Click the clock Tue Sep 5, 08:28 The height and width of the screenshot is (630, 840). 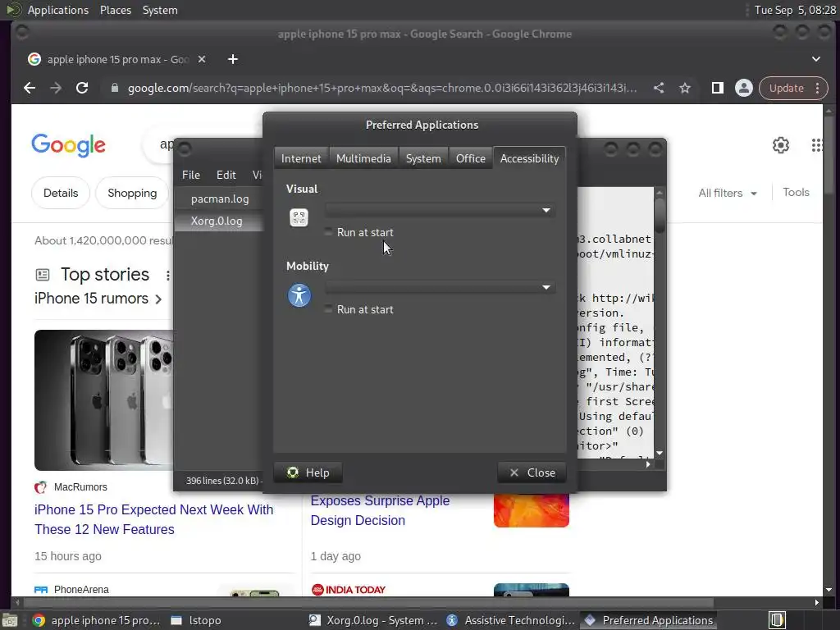pos(795,10)
